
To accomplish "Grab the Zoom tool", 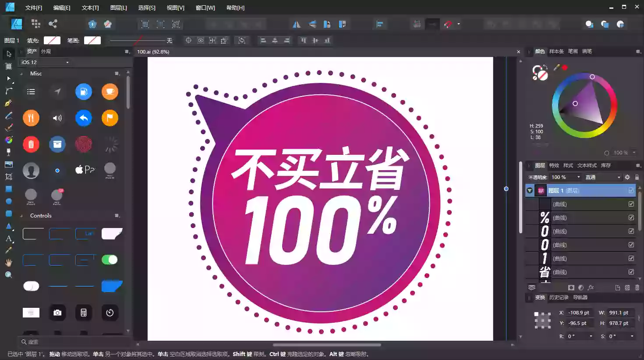I will point(9,274).
